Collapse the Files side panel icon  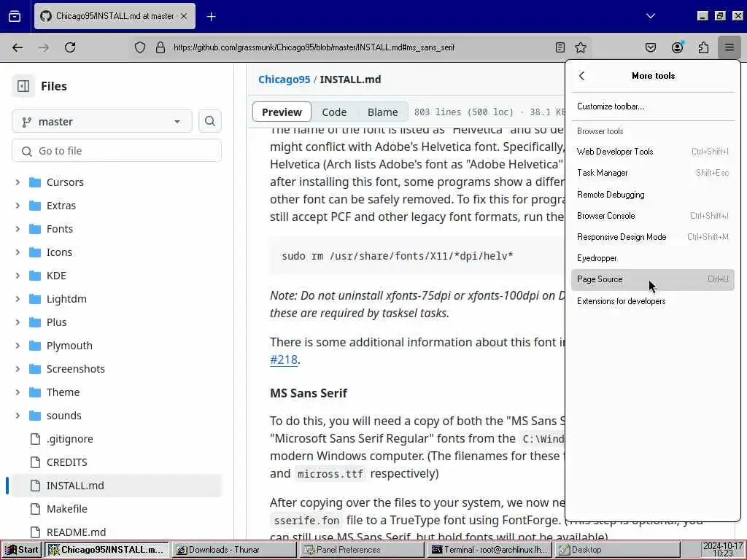coord(23,86)
